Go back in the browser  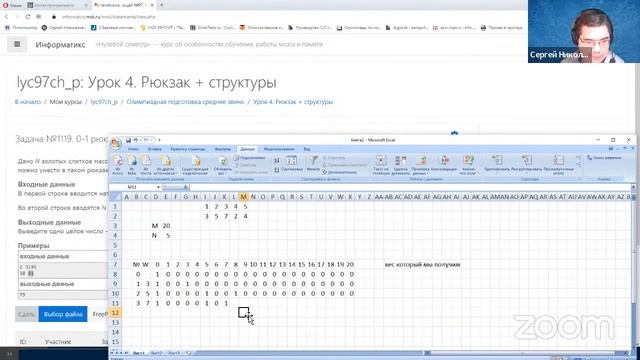[x=6, y=17]
